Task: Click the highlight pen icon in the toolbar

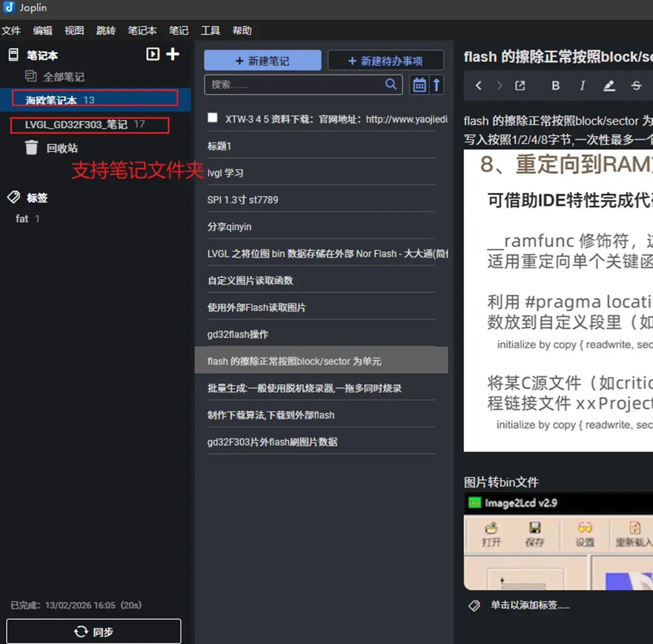Action: point(609,86)
